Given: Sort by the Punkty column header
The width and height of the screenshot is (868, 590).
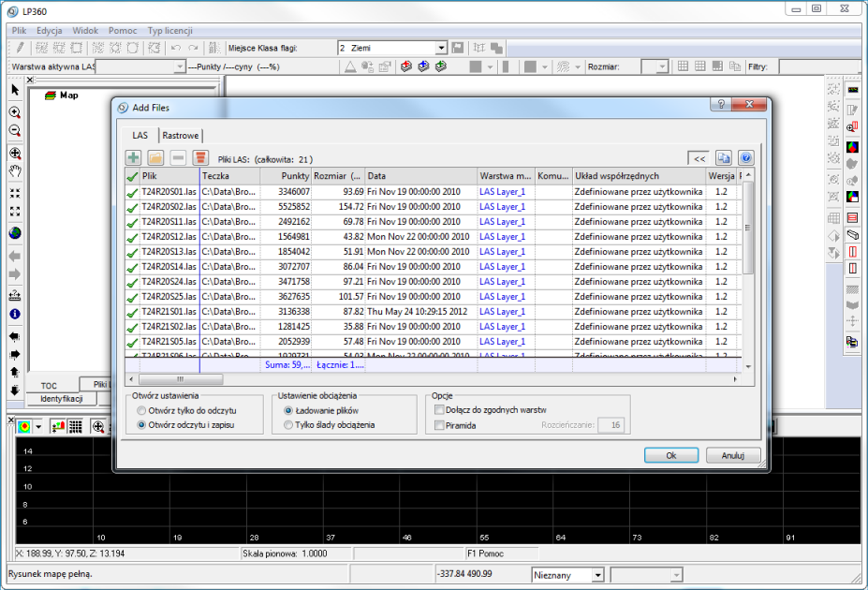Looking at the screenshot, I should (x=286, y=176).
